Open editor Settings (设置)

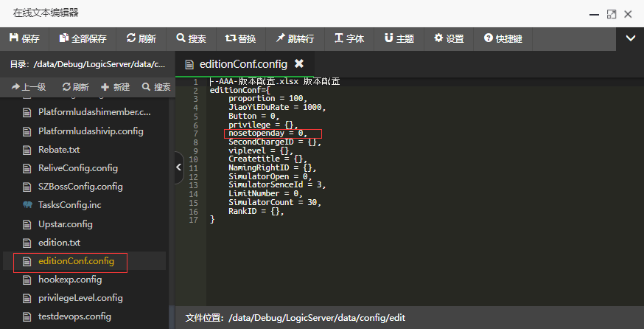(449, 38)
